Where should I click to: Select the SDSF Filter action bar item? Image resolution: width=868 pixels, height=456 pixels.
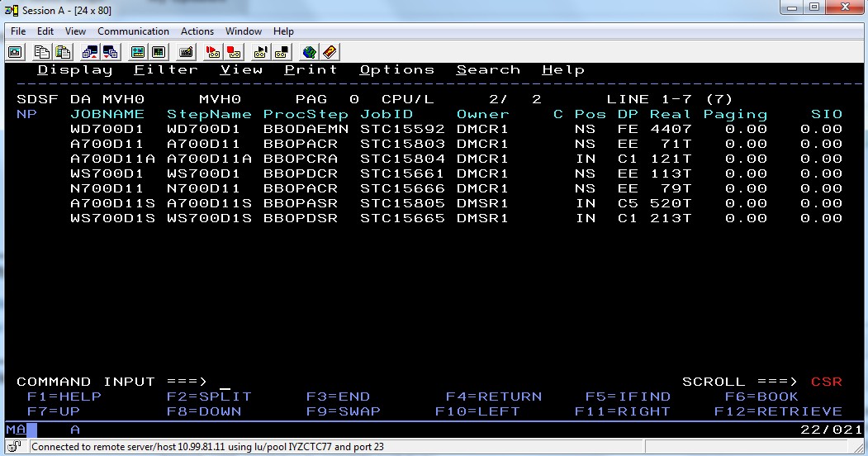click(x=166, y=69)
